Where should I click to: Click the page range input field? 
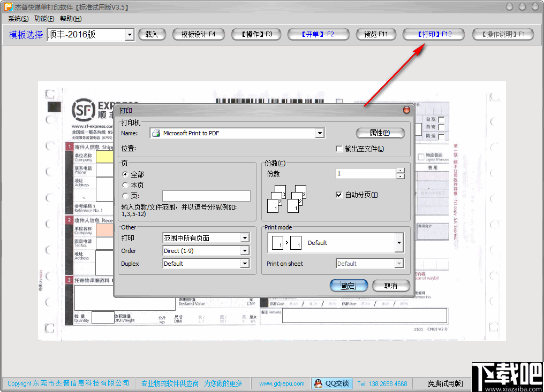pyautogui.click(x=206, y=196)
